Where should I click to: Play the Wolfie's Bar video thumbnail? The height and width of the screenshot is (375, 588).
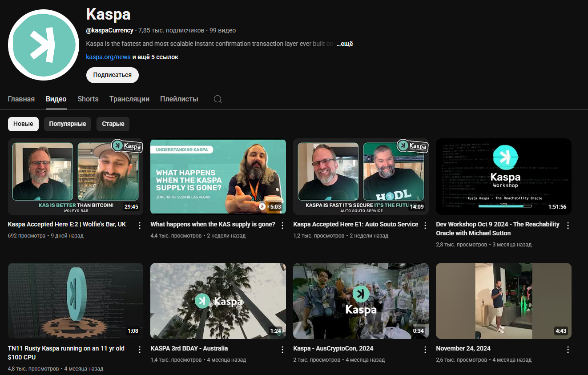point(76,177)
